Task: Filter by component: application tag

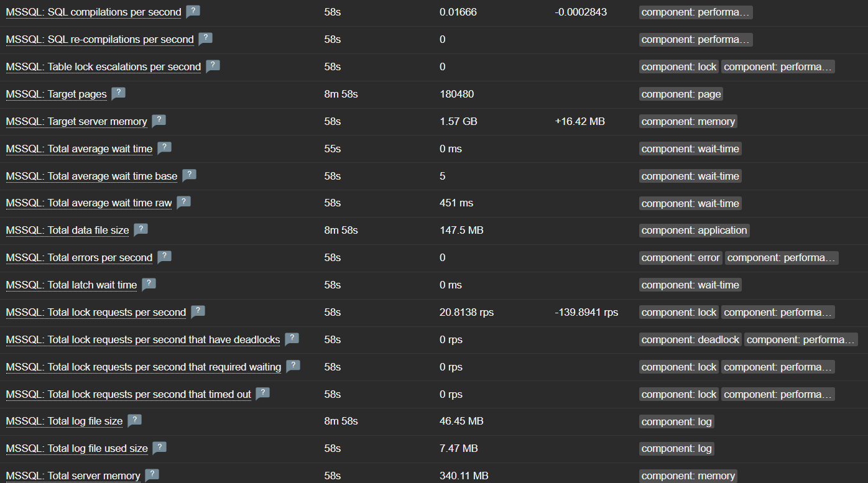Action: 695,231
